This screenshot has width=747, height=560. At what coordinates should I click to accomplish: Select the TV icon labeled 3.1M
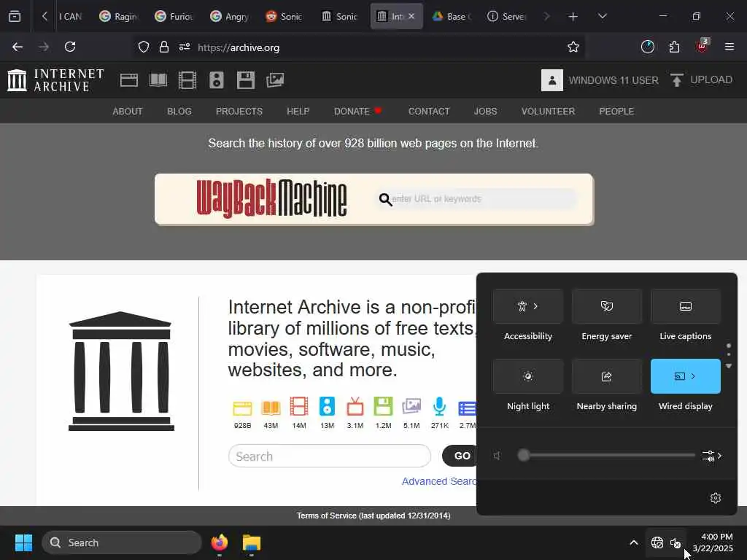pyautogui.click(x=355, y=407)
